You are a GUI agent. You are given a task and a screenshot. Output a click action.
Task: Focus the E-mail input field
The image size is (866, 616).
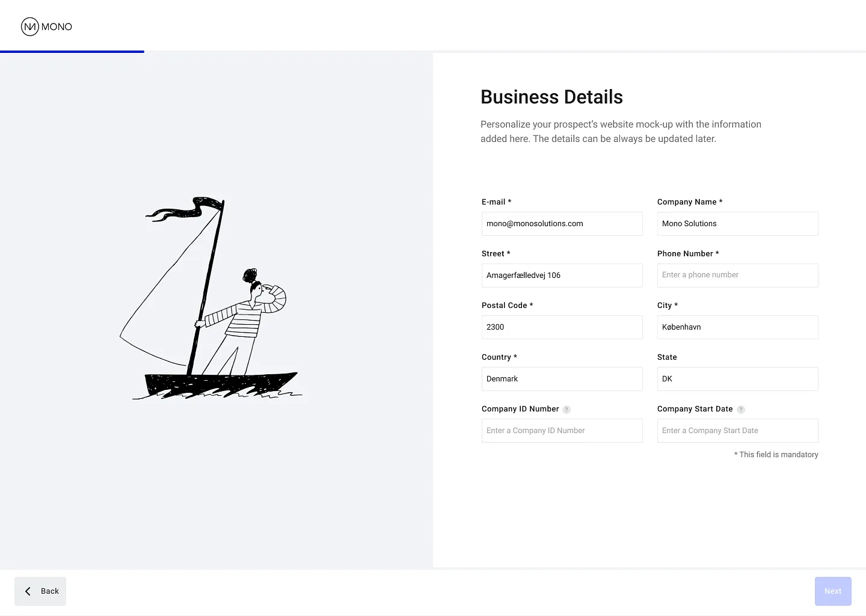(x=562, y=224)
